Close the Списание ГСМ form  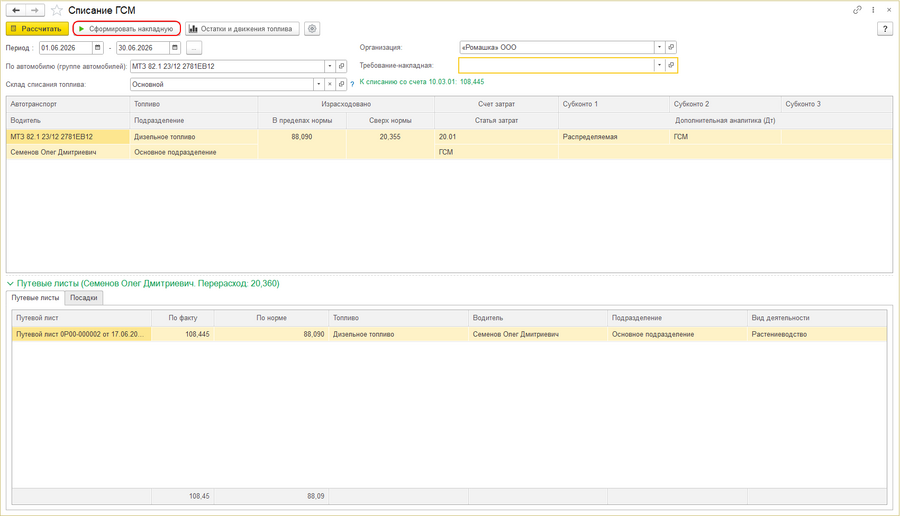[889, 10]
